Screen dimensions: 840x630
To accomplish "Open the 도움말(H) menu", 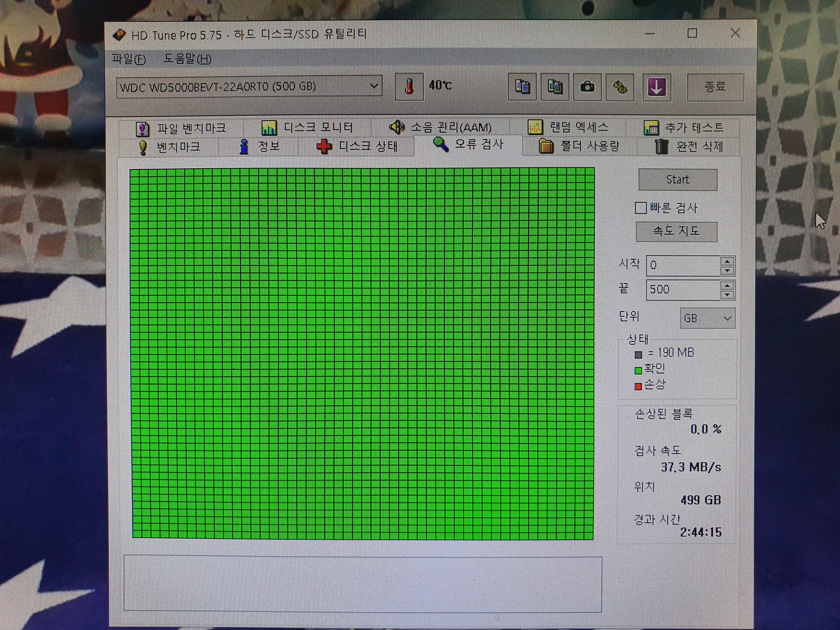I will click(x=187, y=59).
